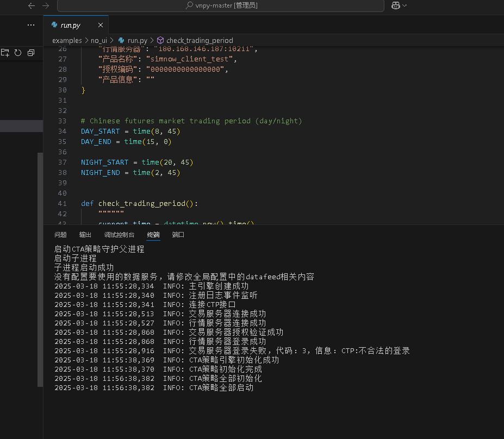Click the log line CTA策略全部初始化
The image size is (504, 439).
158,379
